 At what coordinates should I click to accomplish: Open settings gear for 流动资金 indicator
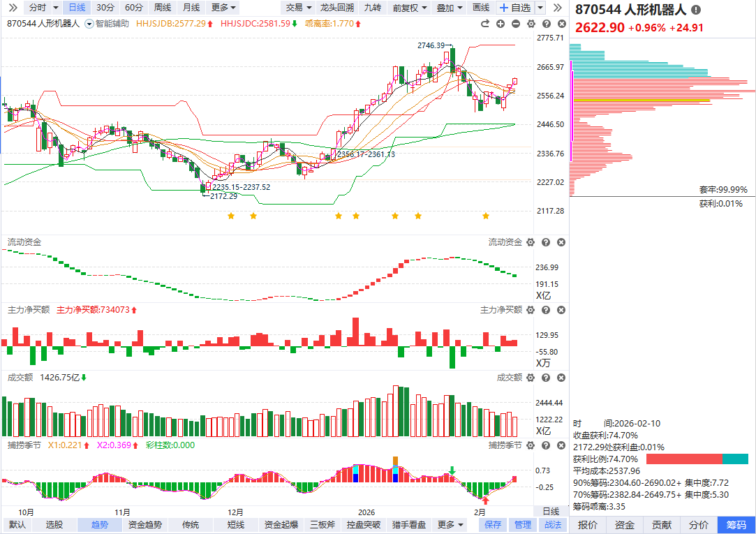[x=531, y=242]
